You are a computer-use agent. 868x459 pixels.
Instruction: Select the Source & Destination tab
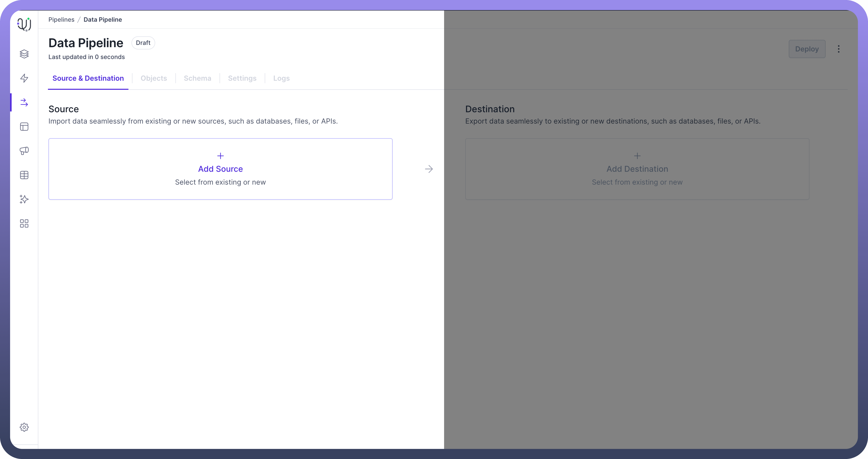[x=88, y=78]
